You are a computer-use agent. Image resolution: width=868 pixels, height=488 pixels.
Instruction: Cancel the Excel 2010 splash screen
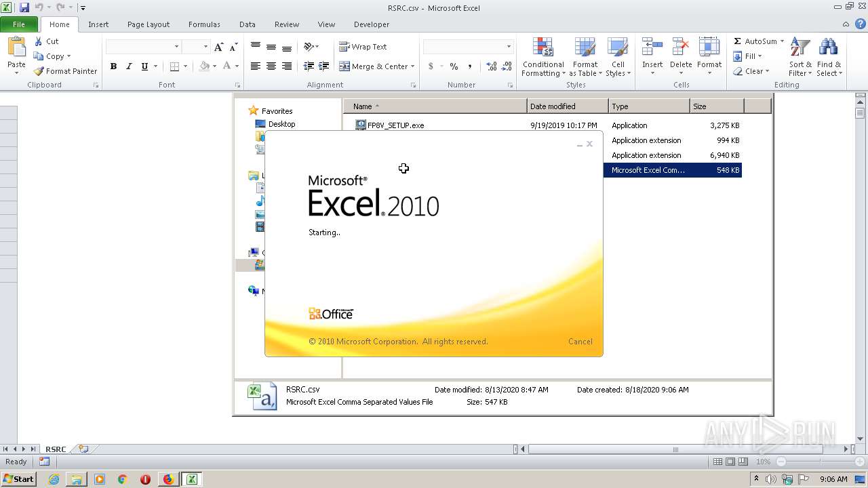click(580, 342)
